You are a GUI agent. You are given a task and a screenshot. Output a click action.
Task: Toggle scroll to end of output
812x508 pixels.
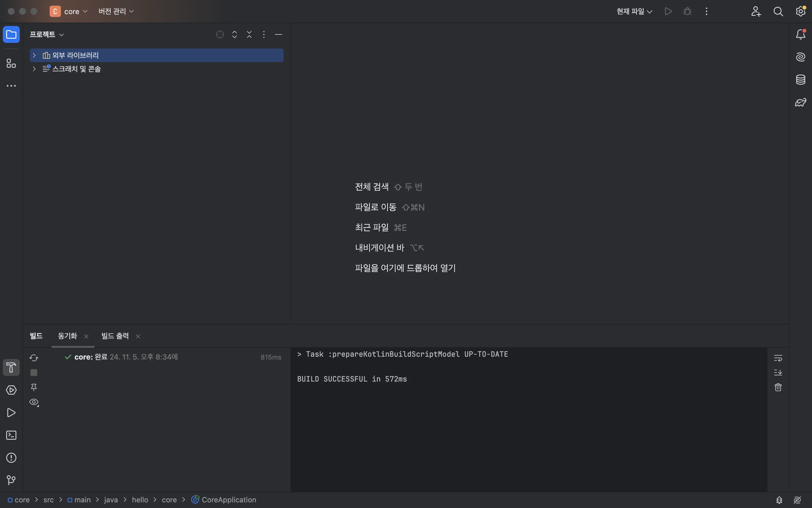[778, 372]
